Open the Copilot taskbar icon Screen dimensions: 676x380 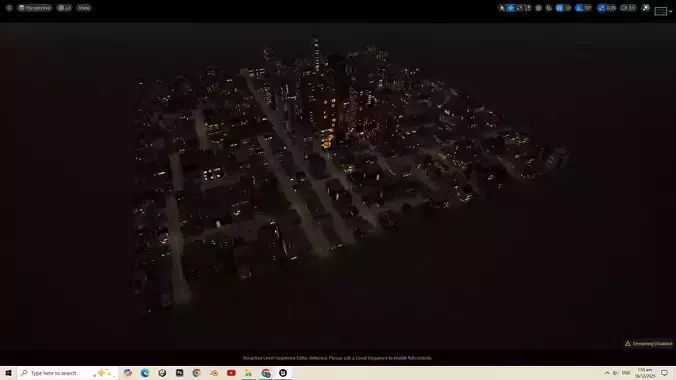pos(128,373)
